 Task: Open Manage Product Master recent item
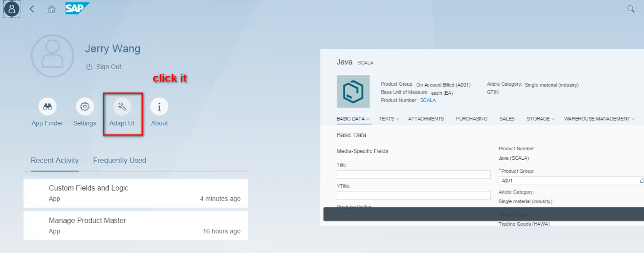click(x=136, y=226)
